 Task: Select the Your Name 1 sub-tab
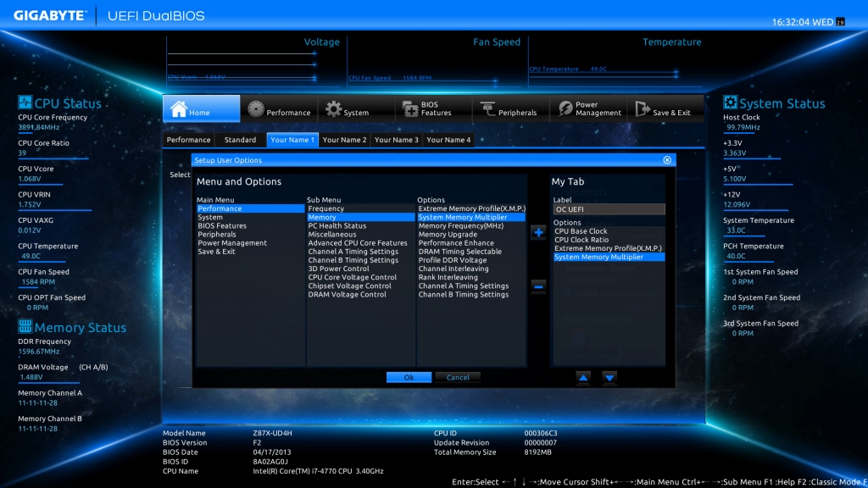292,140
